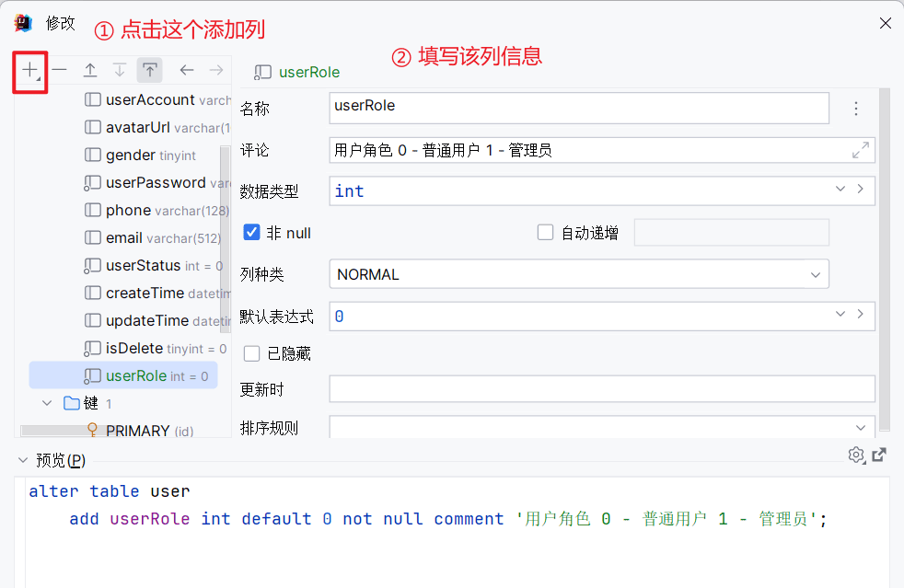904x588 pixels.
Task: Go back with left arrow icon
Action: 186,70
